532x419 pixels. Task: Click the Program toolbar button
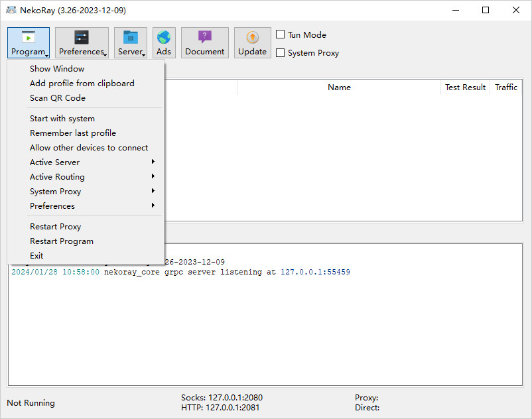29,42
